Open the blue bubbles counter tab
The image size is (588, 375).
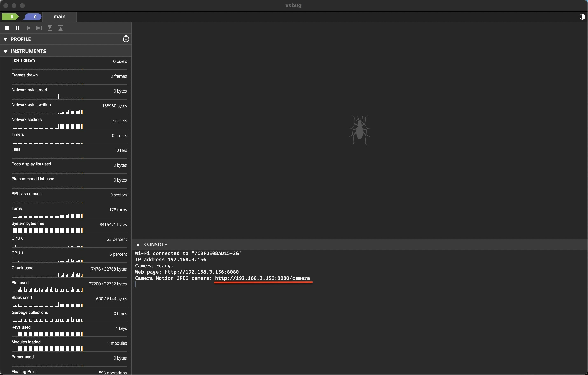[x=33, y=17]
